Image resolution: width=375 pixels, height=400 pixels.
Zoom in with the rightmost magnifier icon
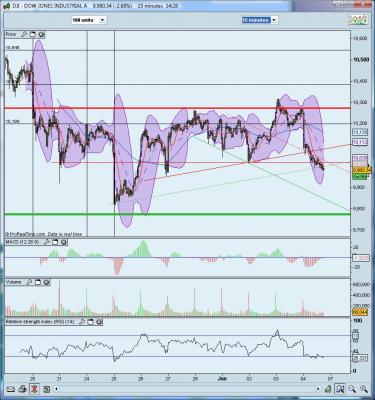click(x=364, y=389)
